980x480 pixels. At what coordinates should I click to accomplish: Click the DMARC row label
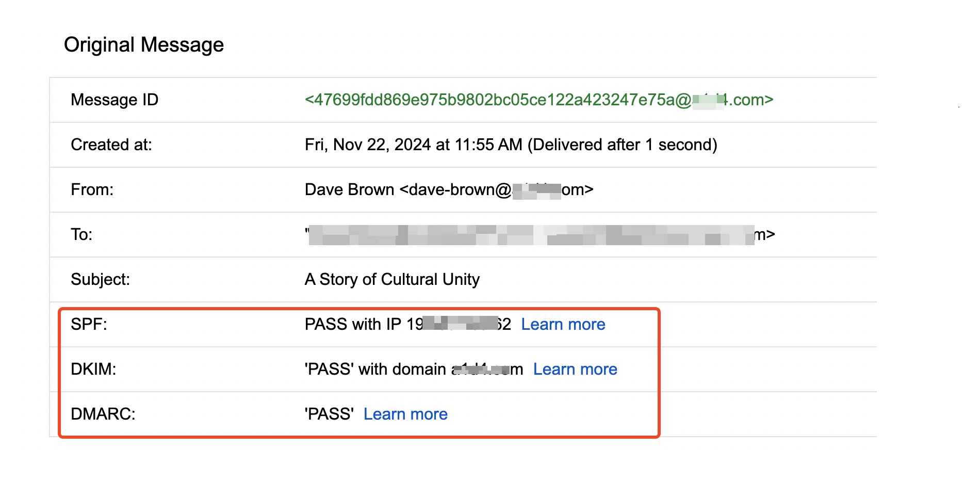click(x=103, y=414)
